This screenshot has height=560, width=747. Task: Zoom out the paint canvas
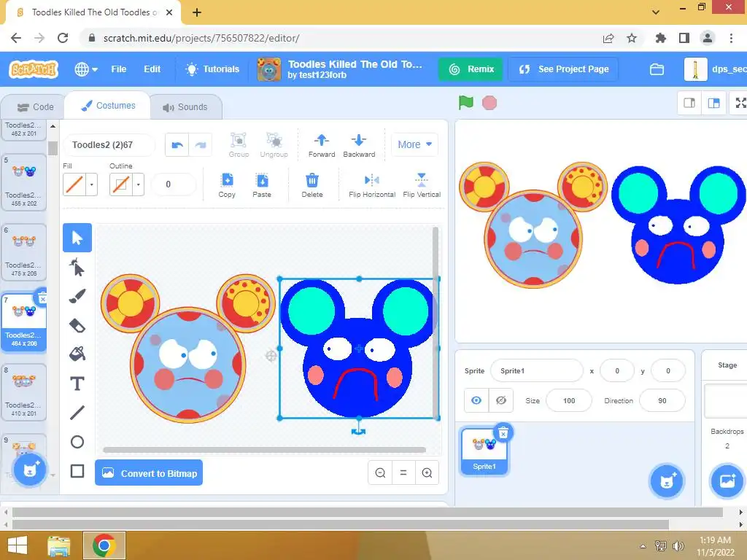point(380,472)
